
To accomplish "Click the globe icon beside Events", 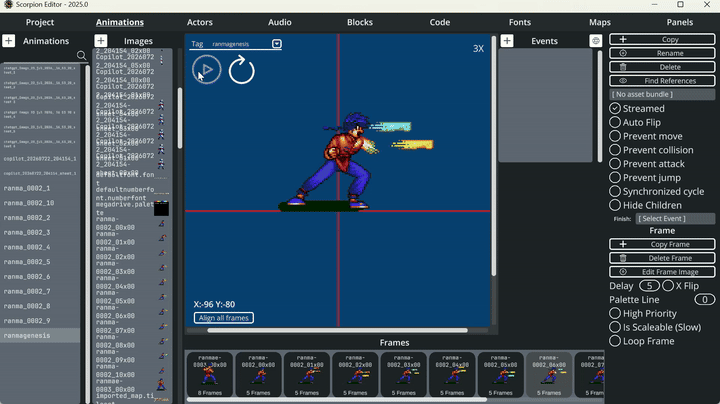I will (x=596, y=40).
